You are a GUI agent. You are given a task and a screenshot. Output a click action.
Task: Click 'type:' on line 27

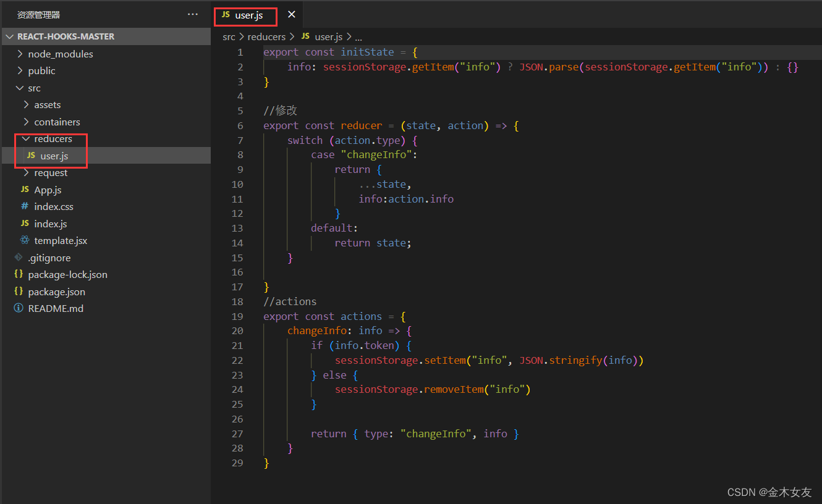click(379, 434)
